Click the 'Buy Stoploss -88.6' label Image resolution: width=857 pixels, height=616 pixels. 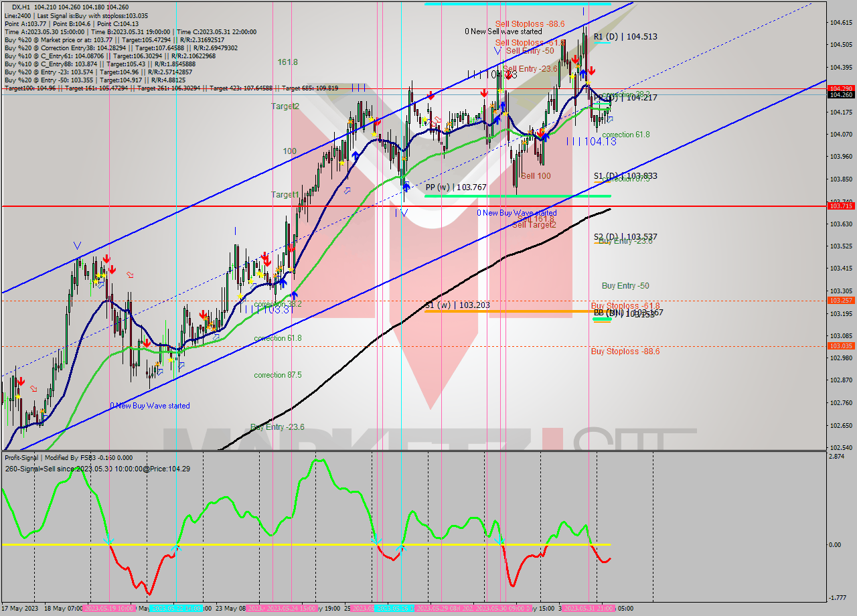click(x=625, y=352)
